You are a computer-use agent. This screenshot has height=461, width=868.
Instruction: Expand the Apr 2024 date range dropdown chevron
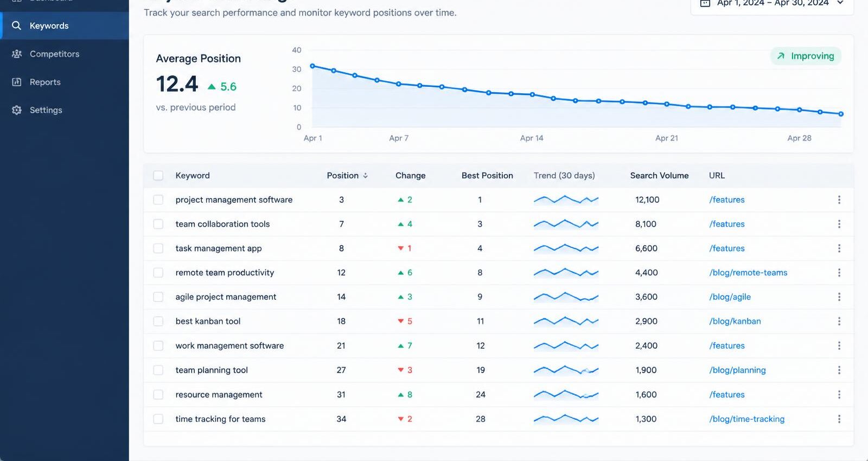coord(840,3)
